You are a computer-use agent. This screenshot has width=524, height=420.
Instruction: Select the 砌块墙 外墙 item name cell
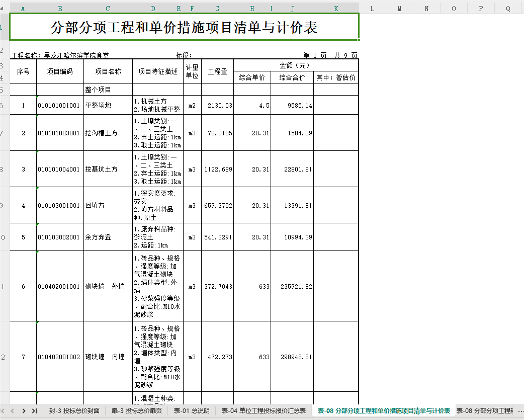click(x=108, y=286)
